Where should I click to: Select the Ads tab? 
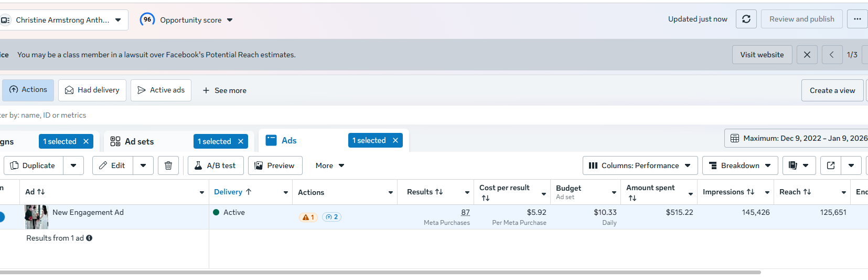(x=288, y=140)
